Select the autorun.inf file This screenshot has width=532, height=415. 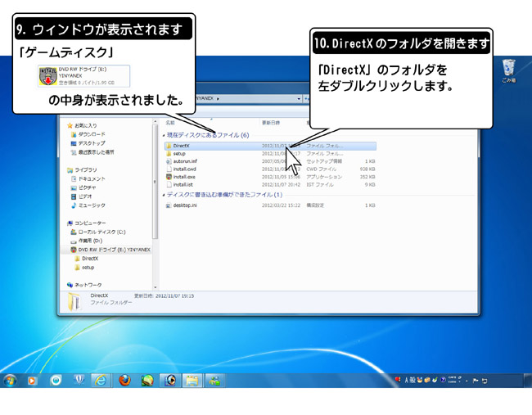click(x=270, y=161)
